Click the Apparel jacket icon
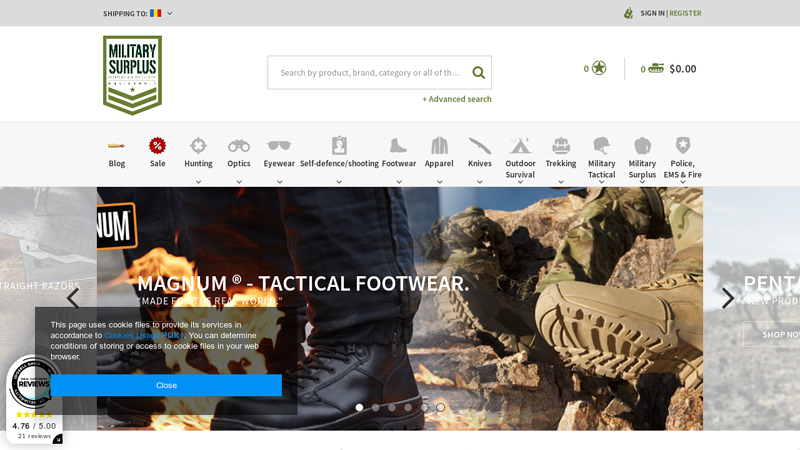Screen dimensions: 800x450 (439, 146)
